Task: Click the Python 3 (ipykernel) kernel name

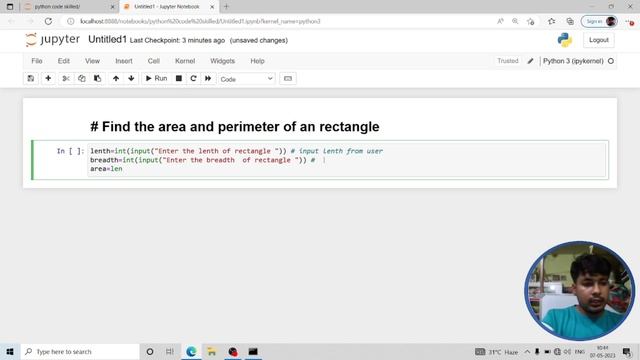Action: coord(573,61)
